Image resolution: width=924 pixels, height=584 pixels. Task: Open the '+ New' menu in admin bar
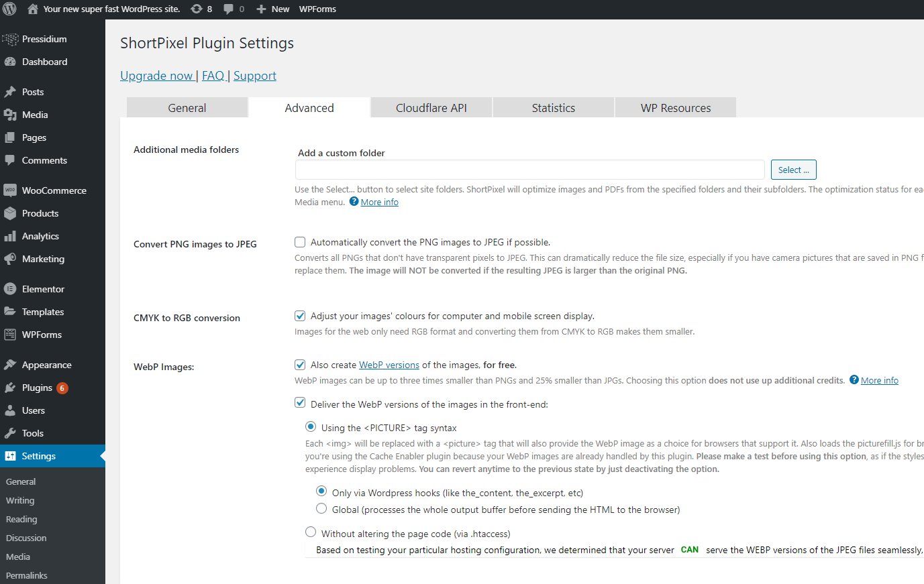(273, 9)
